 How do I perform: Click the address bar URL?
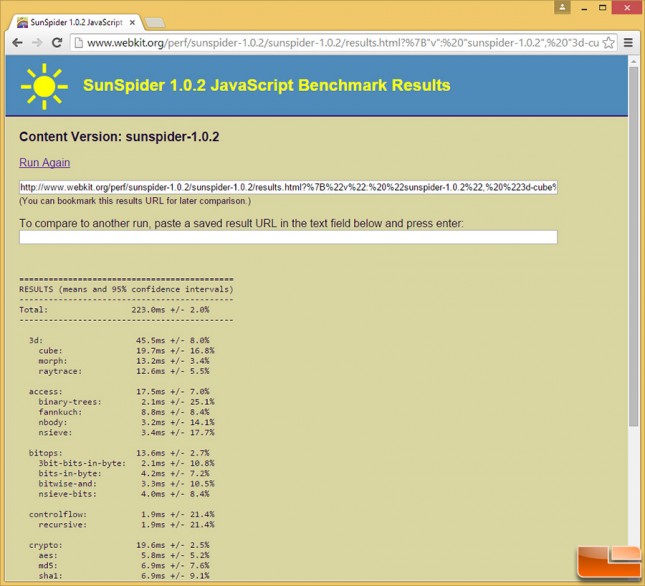pos(342,43)
